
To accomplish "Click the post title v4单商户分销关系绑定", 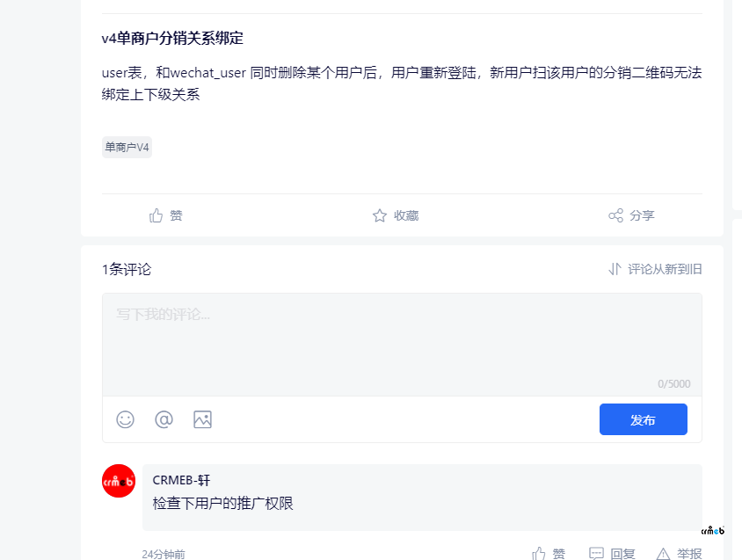I will point(172,39).
